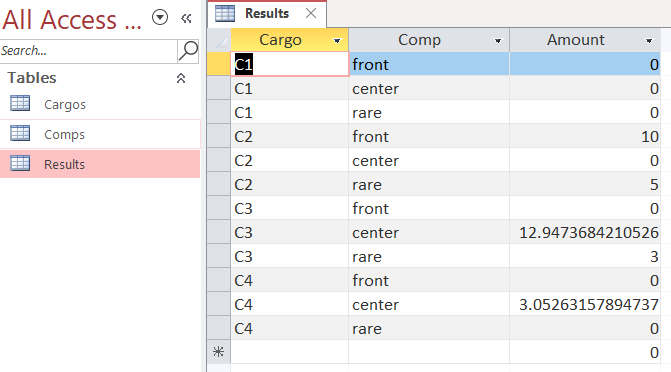Click the C4 front Comp cell
Viewport: 671px width, 372px height.
pyautogui.click(x=429, y=280)
